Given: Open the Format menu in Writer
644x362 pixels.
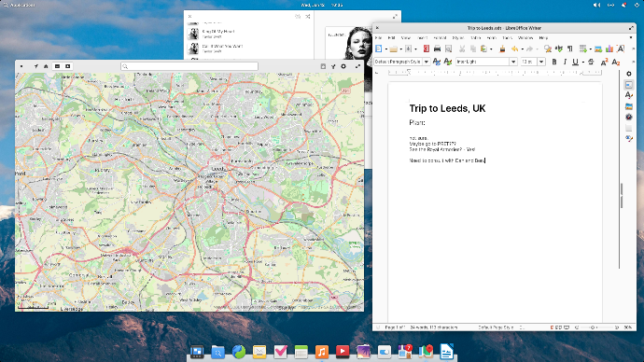Looking at the screenshot, I should click(x=440, y=37).
